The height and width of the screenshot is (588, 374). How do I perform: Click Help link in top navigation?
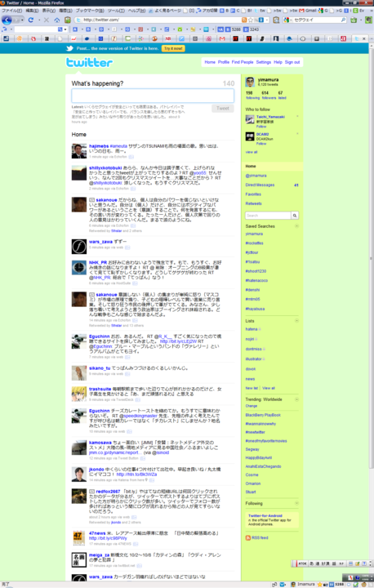[278, 62]
